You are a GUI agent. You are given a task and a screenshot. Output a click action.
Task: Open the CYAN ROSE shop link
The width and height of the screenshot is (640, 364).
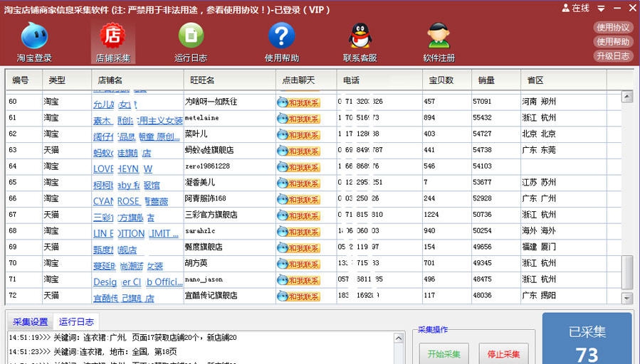pyautogui.click(x=130, y=201)
